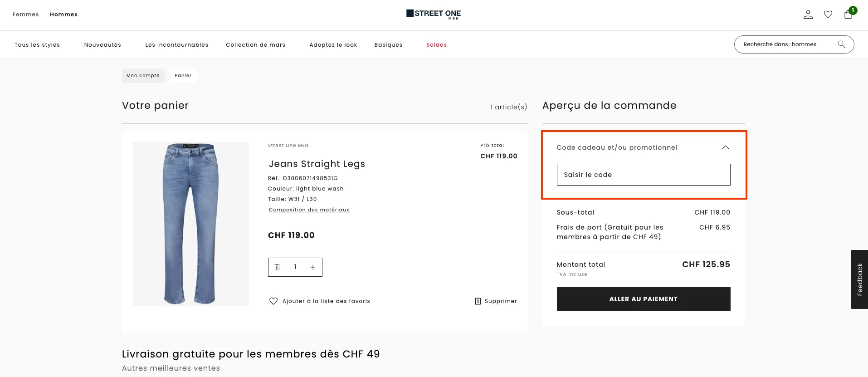Add jeans to favorites via the heart icon
868x377 pixels.
273,301
